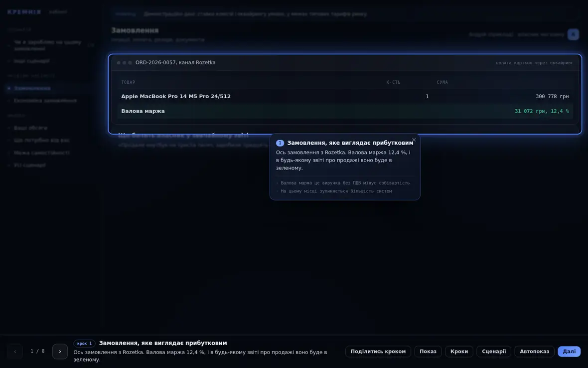Click order title ORD-2026-0057, канал Rozetka
Screen dimensions: 588x368
coord(175,63)
